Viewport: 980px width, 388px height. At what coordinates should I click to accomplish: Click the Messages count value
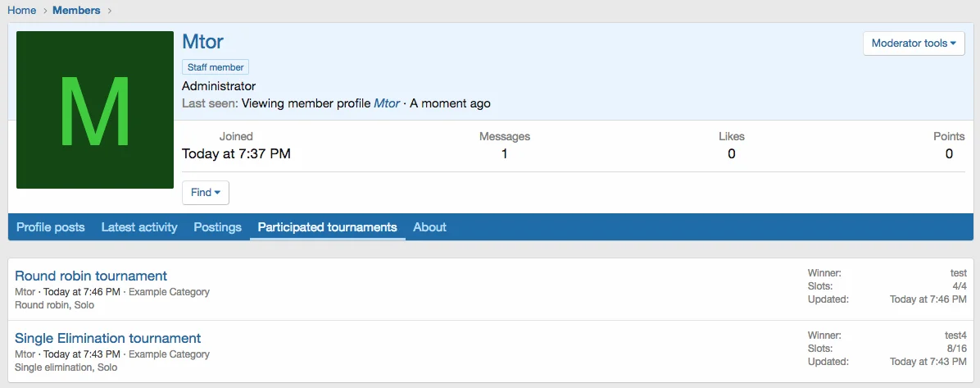click(x=504, y=153)
